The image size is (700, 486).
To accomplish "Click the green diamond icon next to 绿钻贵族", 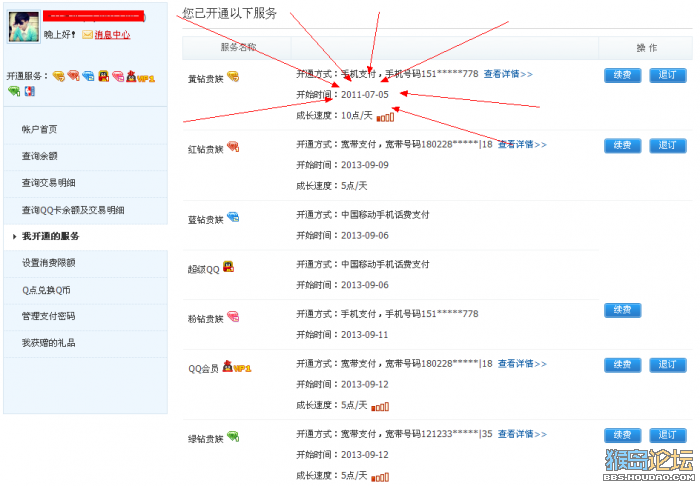I will [233, 436].
